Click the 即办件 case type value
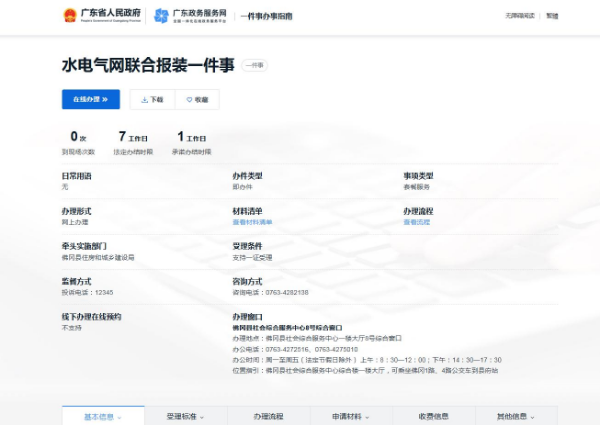 [243, 187]
